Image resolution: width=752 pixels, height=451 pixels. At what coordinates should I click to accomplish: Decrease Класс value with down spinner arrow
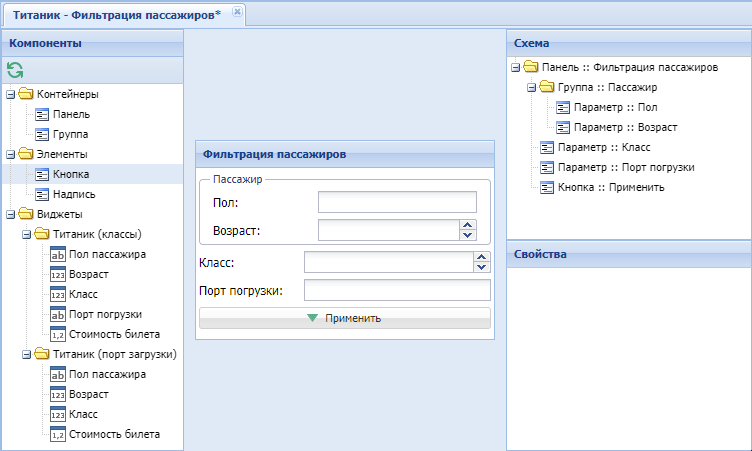482,267
